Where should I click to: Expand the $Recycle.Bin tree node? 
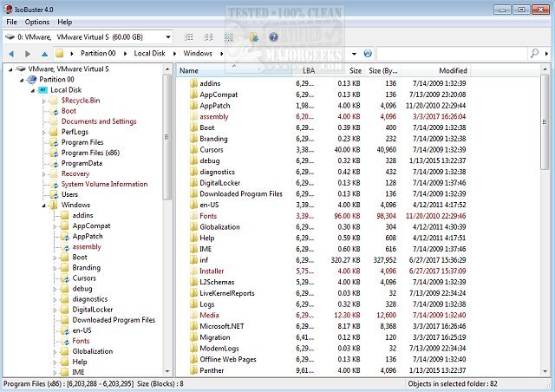click(44, 101)
